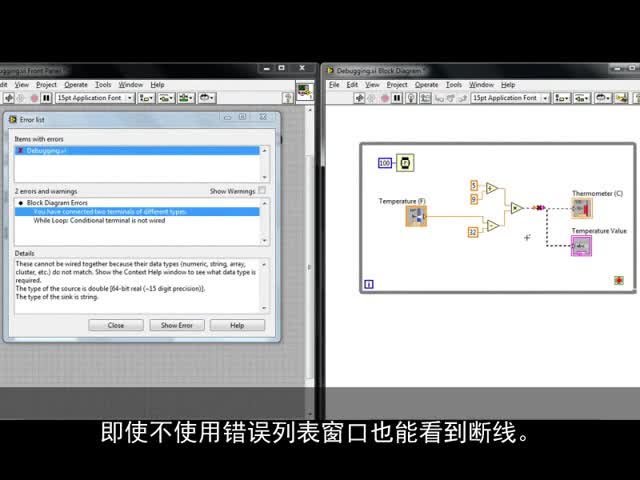Viewport: 640px width, 480px height.
Task: Select the 32 numeric constant
Action: (473, 232)
